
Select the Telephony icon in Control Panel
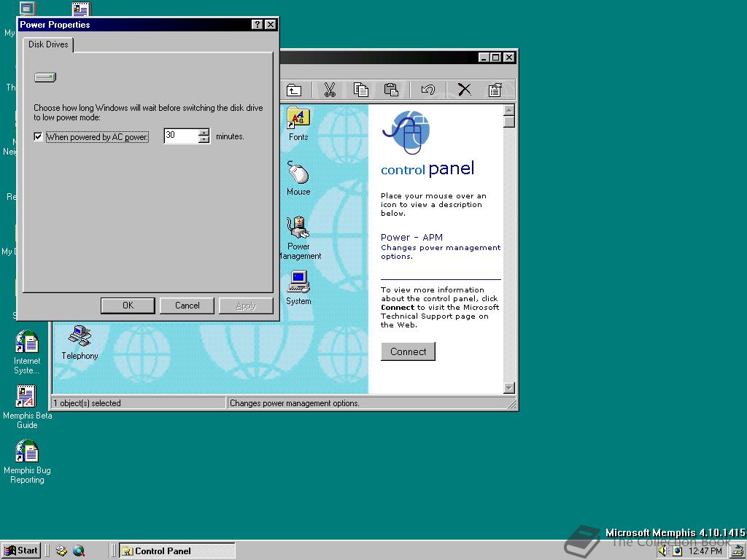tap(80, 343)
